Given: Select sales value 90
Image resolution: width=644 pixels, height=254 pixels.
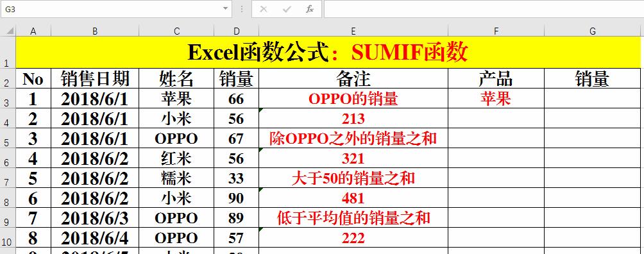Looking at the screenshot, I should 236,198.
